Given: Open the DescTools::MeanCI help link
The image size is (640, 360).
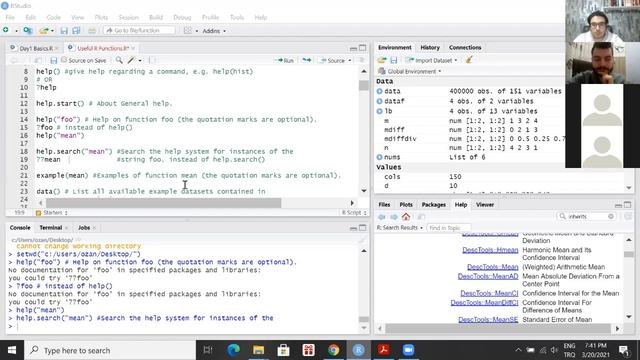Looking at the screenshot, I should [x=489, y=293].
